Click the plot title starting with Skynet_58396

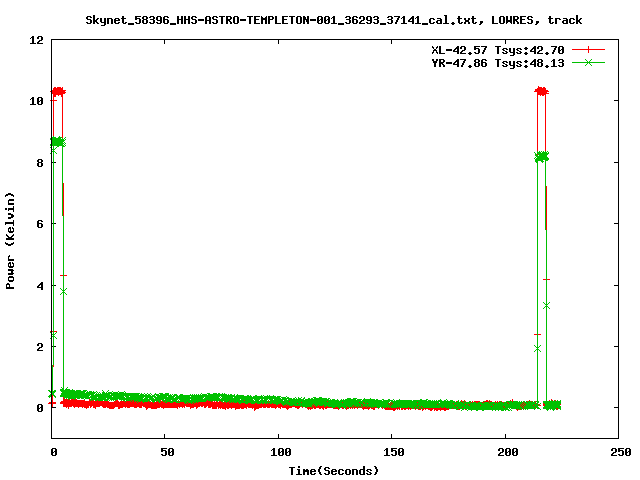tap(333, 20)
